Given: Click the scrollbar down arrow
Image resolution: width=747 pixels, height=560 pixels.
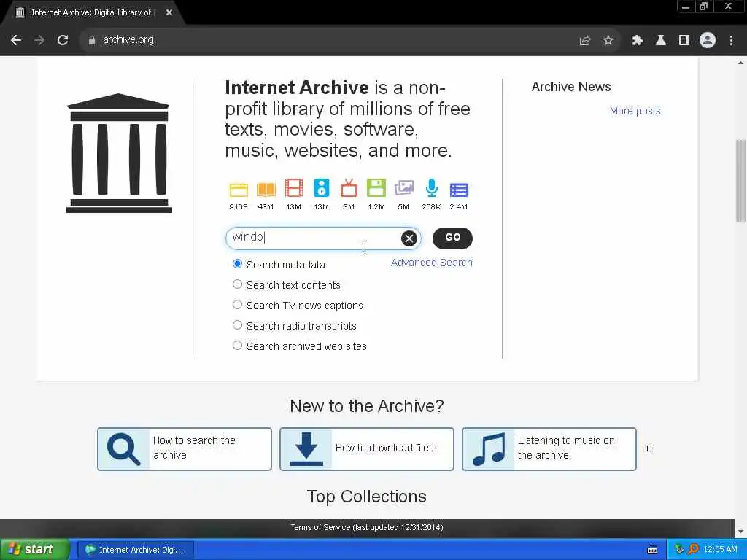Looking at the screenshot, I should click(740, 532).
